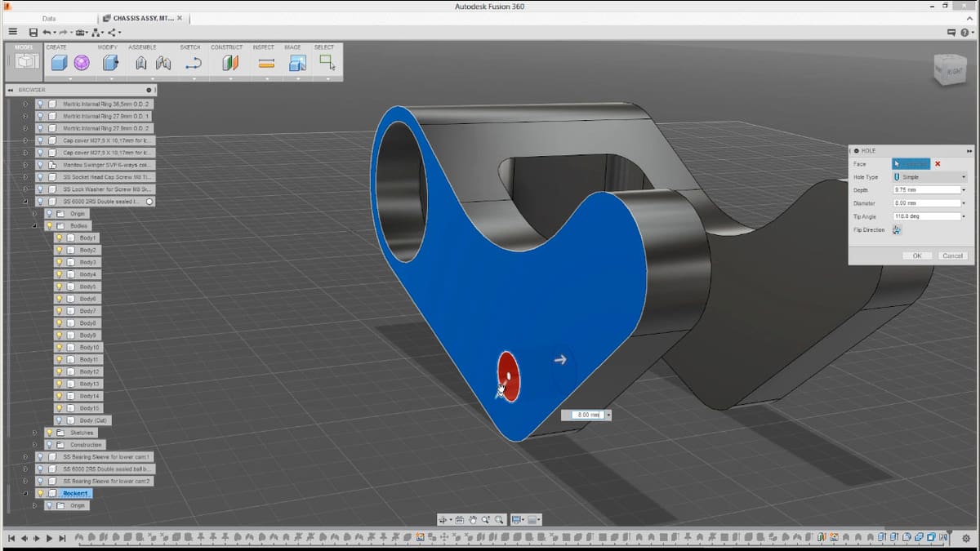Click the Save disk icon

coord(33,33)
